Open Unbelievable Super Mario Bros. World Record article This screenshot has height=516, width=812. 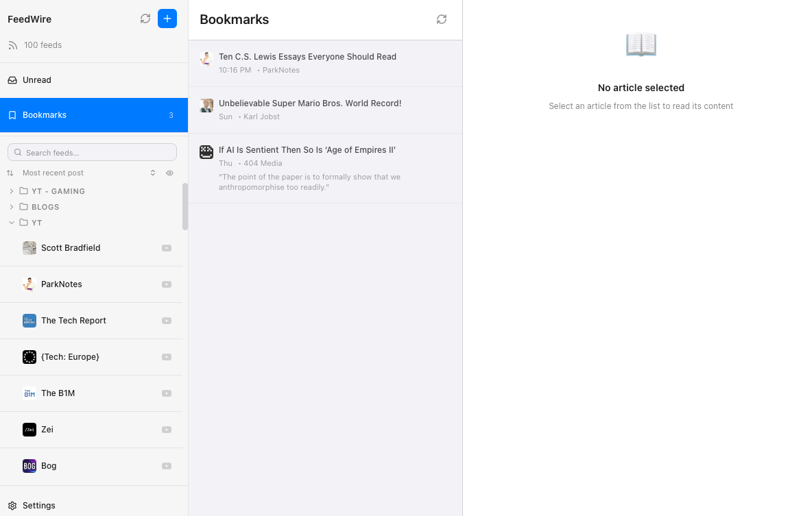(325, 110)
